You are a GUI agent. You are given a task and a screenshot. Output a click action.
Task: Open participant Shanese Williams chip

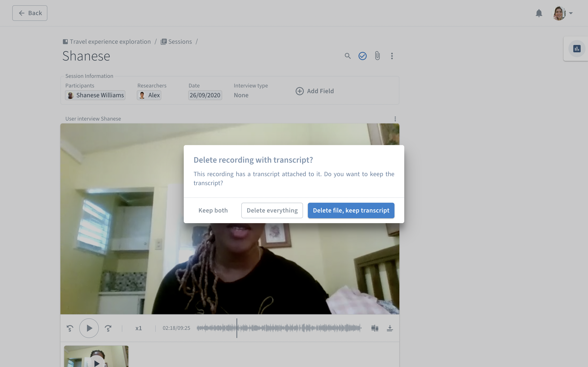click(x=95, y=95)
